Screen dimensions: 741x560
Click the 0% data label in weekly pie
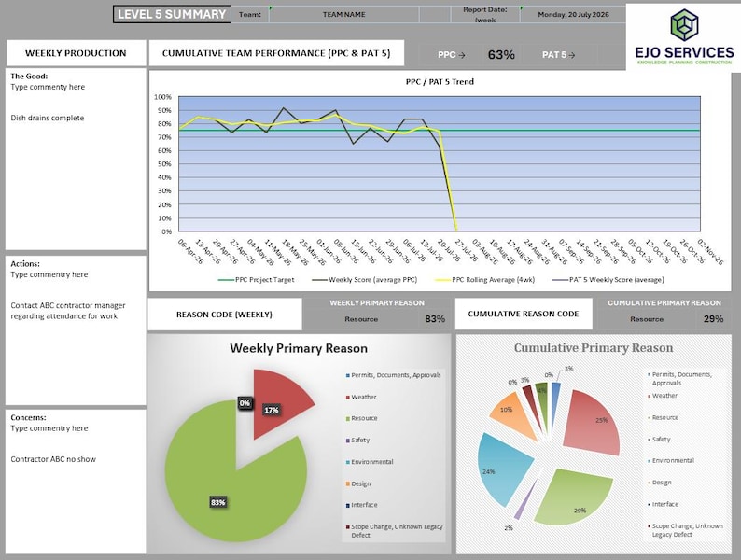[x=245, y=403]
